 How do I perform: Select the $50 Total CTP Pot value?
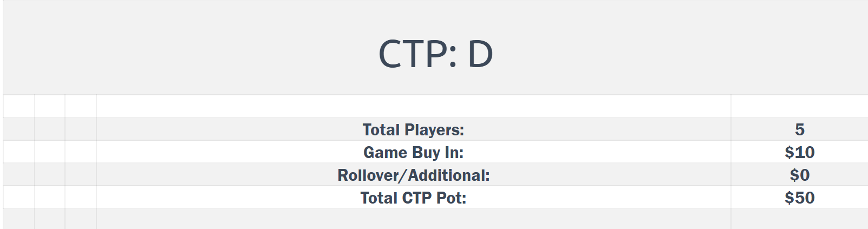point(799,198)
